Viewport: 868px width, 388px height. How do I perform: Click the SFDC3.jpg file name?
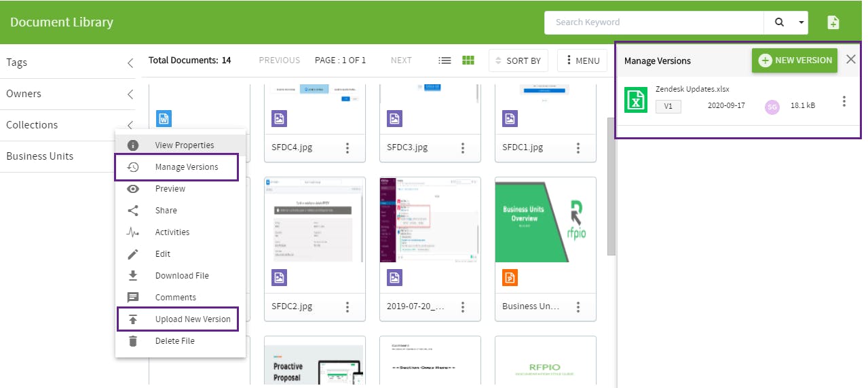[407, 147]
